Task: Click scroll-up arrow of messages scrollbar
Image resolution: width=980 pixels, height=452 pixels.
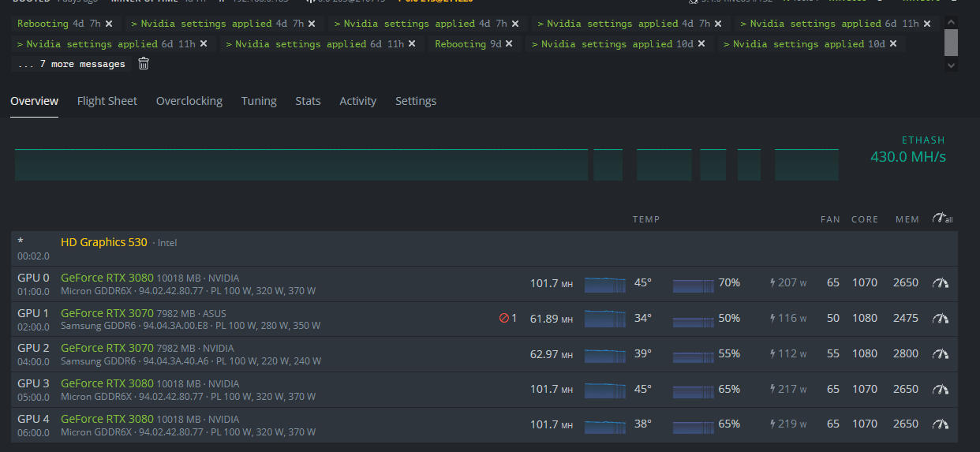Action: point(951,22)
